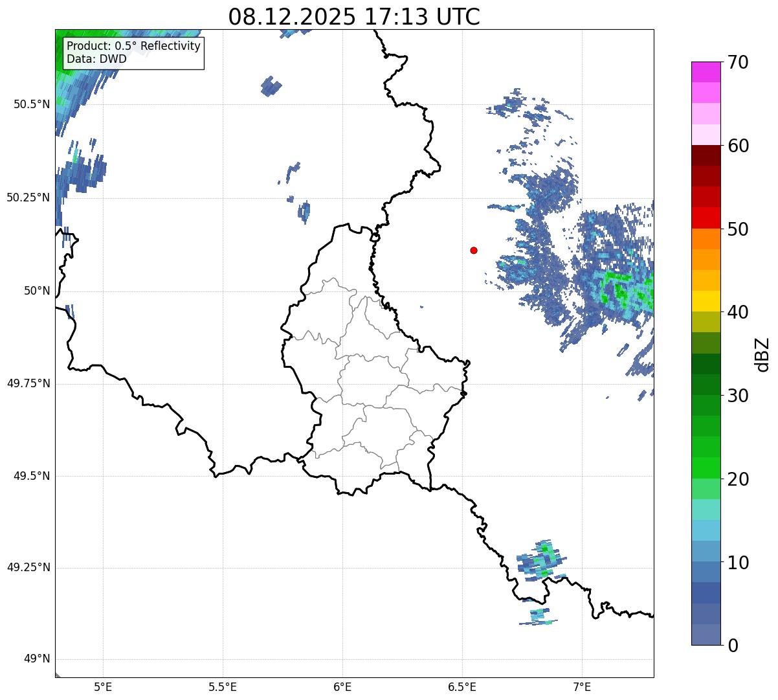
Task: Click the orange colorbar swatch just below 50
Action: (706, 239)
